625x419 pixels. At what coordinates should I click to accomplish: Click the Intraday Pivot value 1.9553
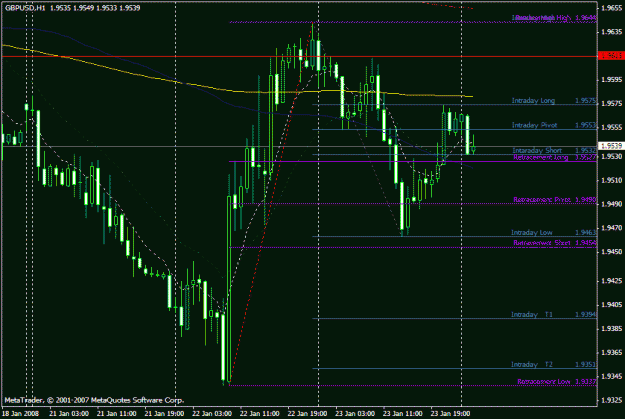coord(586,125)
